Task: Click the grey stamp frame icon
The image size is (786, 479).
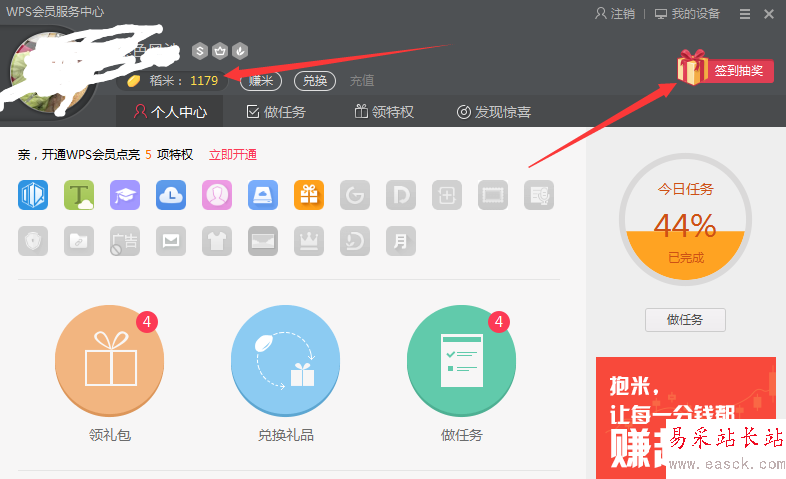Action: click(x=493, y=195)
